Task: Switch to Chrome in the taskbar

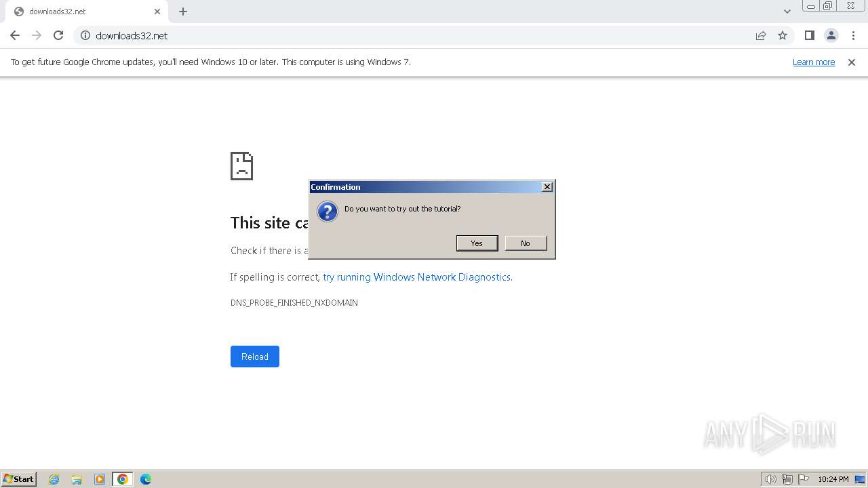Action: click(x=123, y=479)
